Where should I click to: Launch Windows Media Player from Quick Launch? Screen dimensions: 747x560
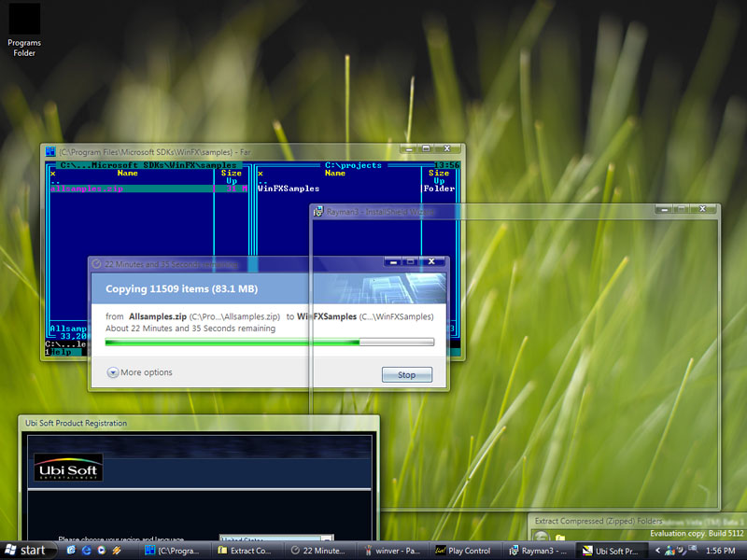102,551
